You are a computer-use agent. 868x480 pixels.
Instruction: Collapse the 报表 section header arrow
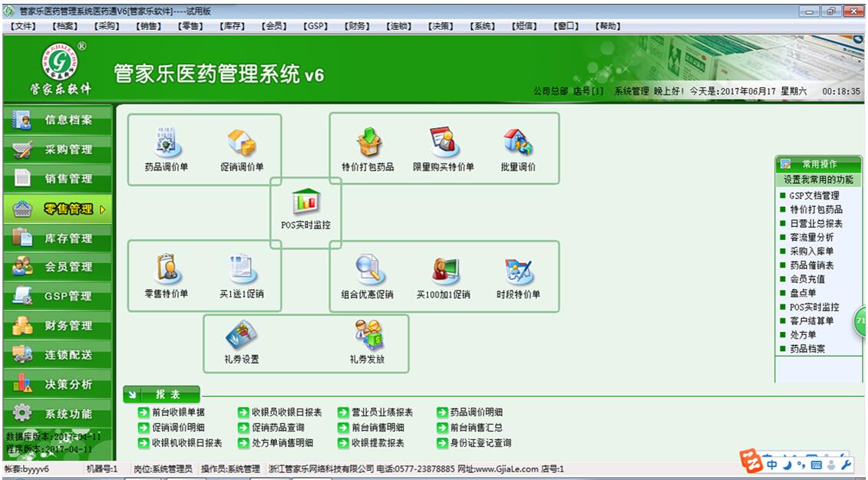click(x=132, y=394)
